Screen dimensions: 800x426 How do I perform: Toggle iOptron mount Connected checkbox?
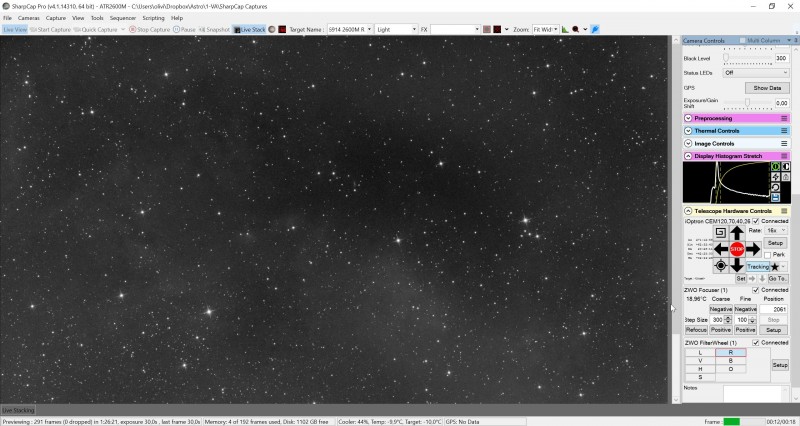(756, 221)
